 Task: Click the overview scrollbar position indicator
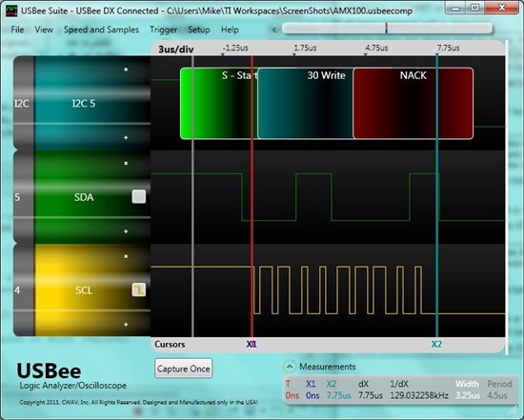click(386, 28)
